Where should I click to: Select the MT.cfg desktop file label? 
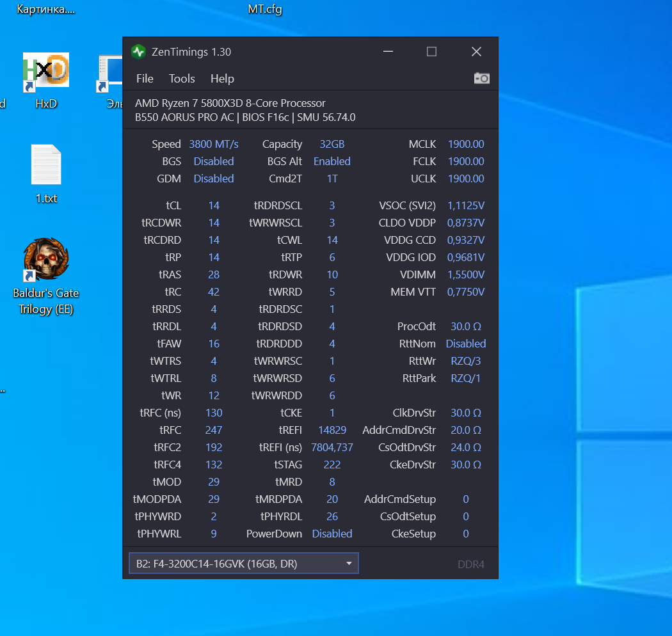click(265, 9)
